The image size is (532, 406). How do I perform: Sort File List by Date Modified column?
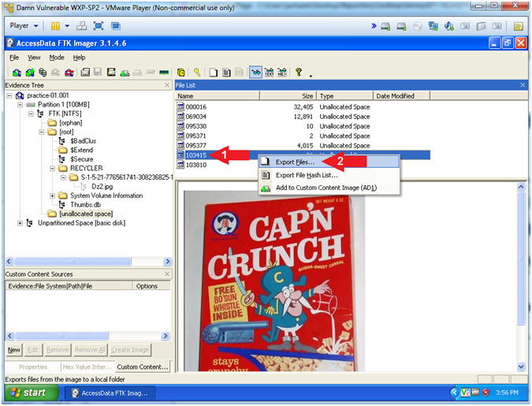tap(401, 96)
